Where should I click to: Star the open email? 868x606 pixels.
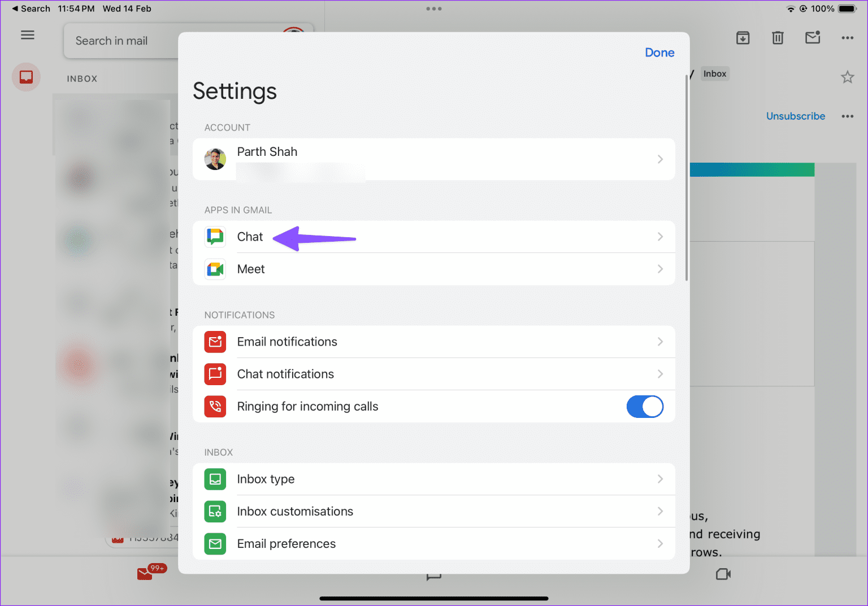tap(847, 77)
